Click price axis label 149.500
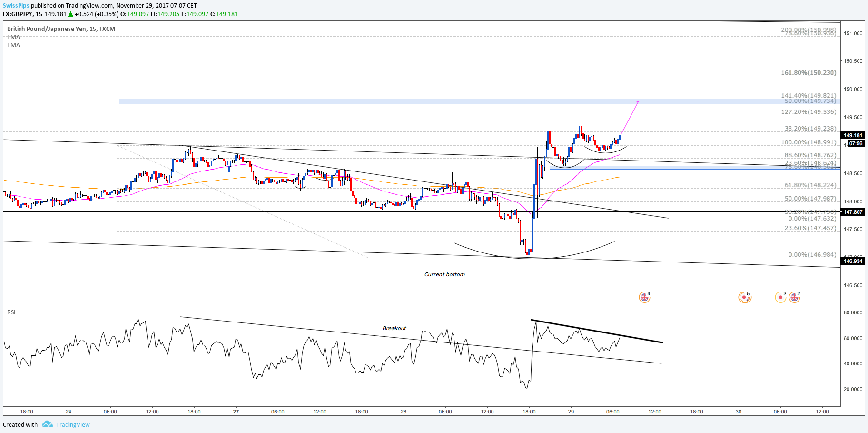Screen dimensions: 868x433 coord(853,117)
